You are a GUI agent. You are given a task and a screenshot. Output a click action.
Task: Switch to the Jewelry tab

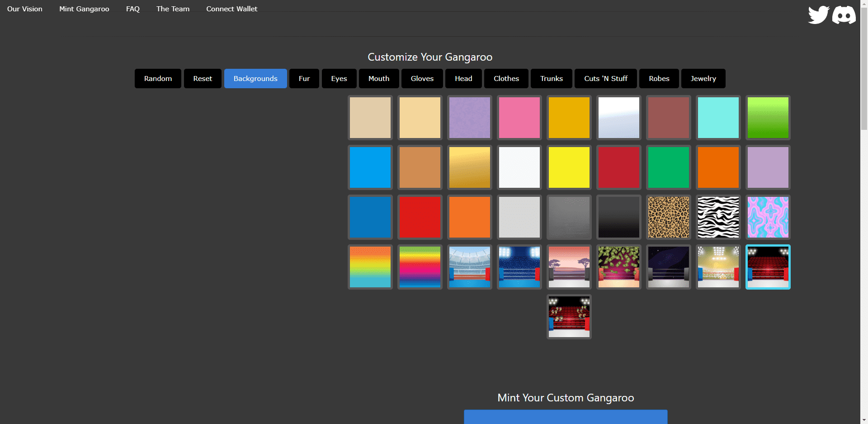(x=703, y=79)
